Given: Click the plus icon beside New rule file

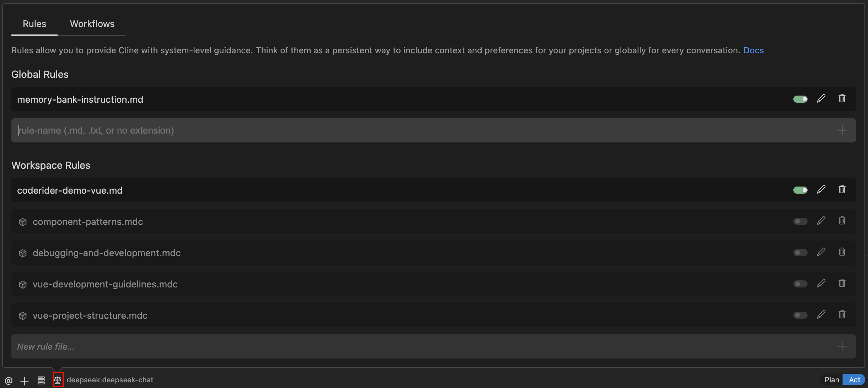Looking at the screenshot, I should [x=842, y=346].
